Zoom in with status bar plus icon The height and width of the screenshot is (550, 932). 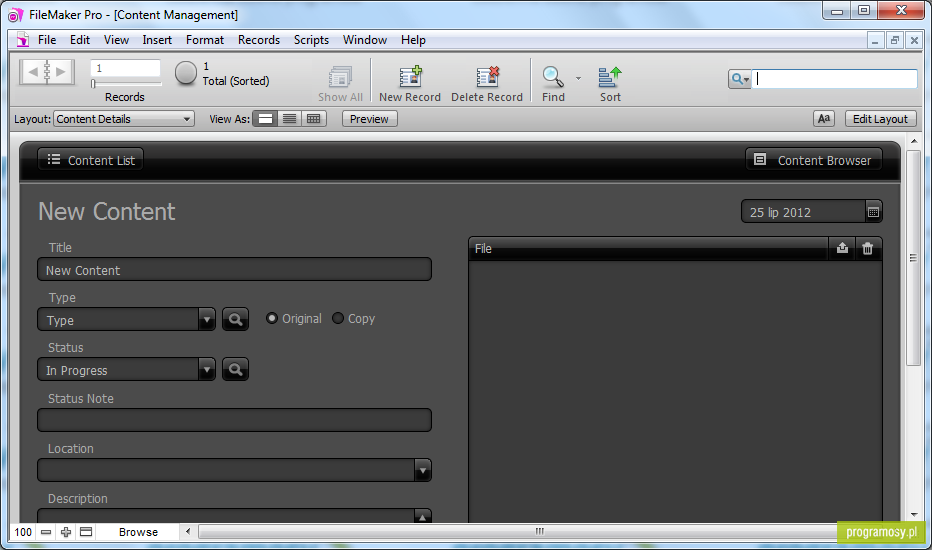coord(66,532)
